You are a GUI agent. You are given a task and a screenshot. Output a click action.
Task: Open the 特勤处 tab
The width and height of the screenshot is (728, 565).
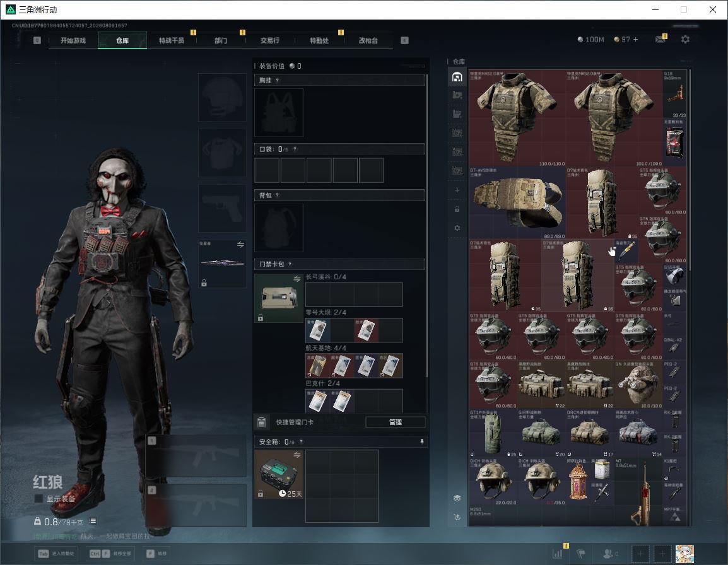319,40
